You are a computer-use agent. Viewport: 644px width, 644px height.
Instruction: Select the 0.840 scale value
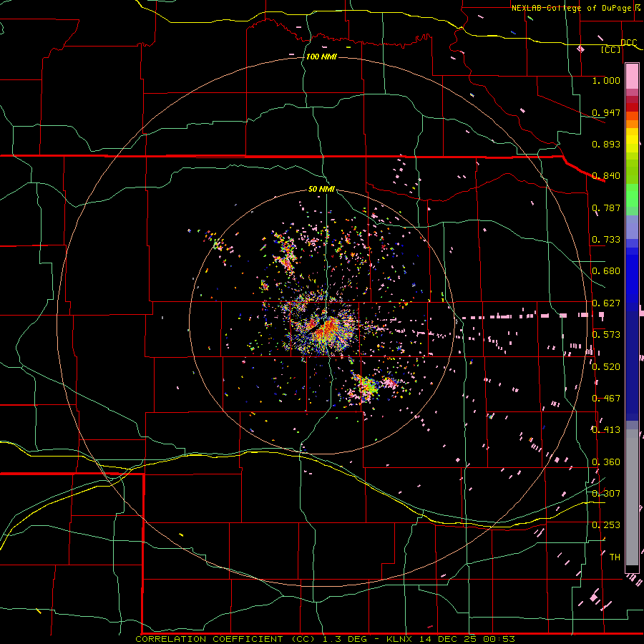click(x=606, y=176)
